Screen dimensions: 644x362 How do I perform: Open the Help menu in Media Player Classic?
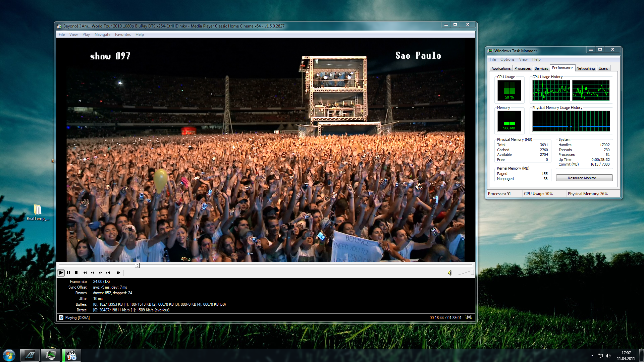(140, 35)
